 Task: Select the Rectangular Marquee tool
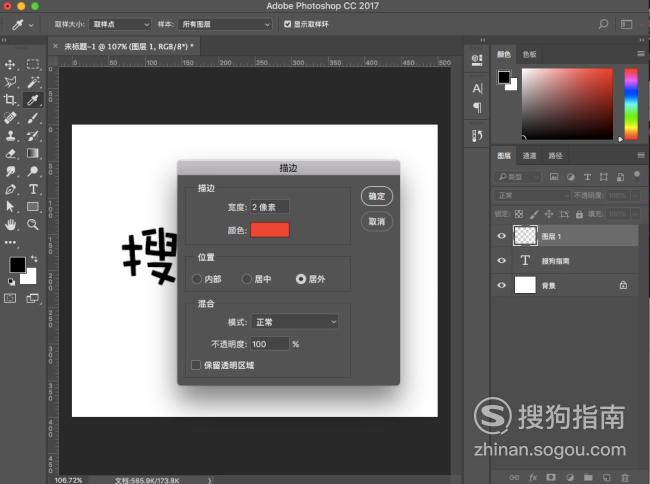(33, 64)
